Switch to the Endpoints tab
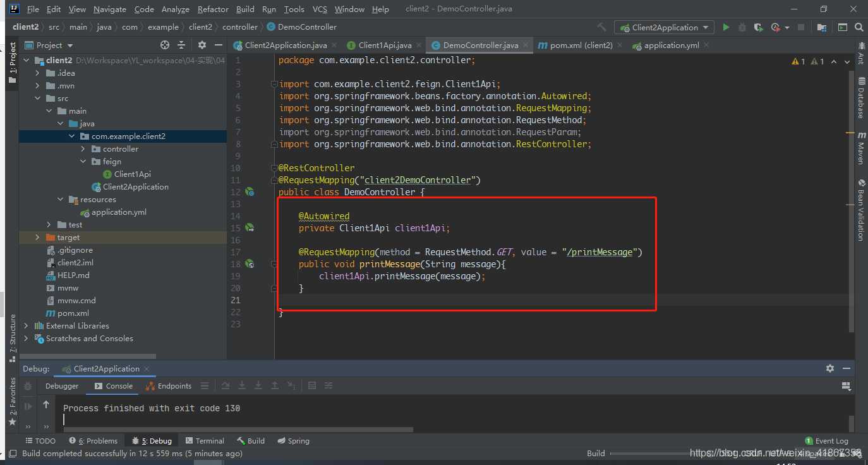This screenshot has height=465, width=868. (x=169, y=386)
